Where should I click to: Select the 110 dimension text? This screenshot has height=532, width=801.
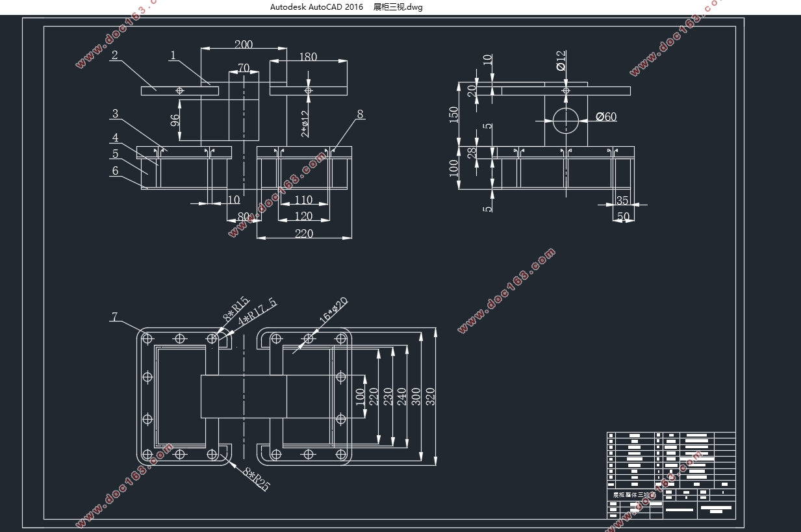[x=303, y=200]
